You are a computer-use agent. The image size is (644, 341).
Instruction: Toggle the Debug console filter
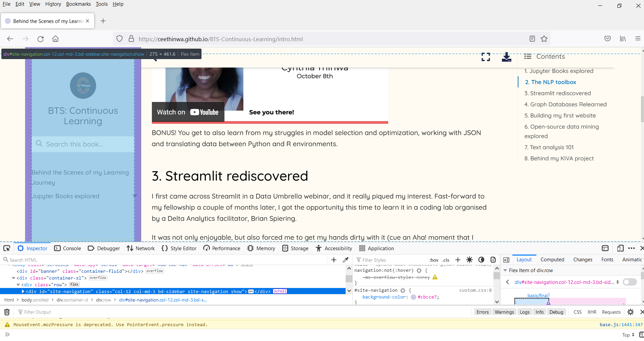[556, 312]
